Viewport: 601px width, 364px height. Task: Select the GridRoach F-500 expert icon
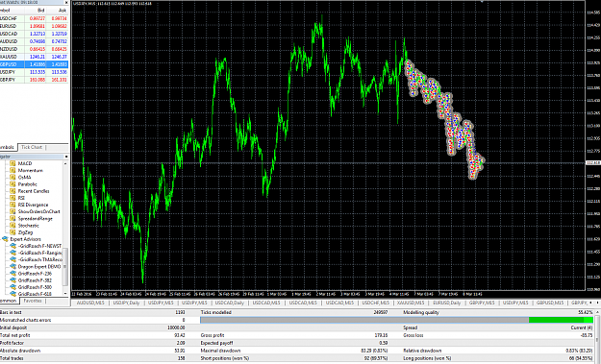click(13, 287)
